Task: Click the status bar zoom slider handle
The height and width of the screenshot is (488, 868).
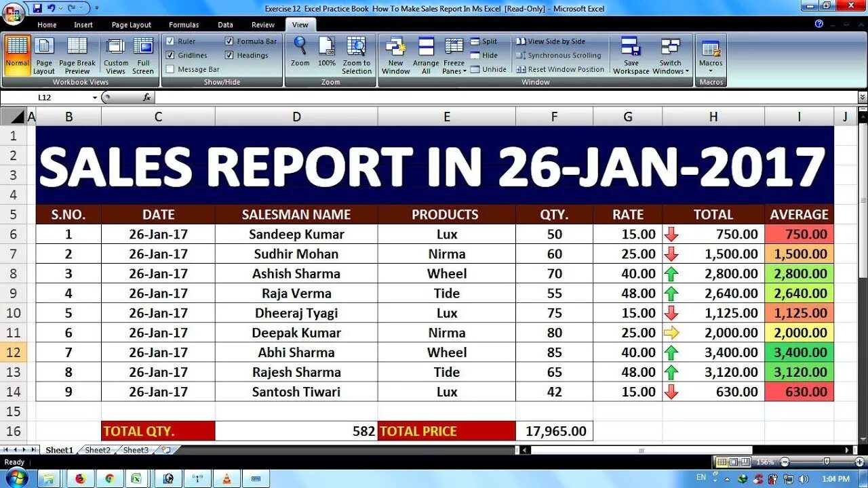Action: click(x=826, y=462)
